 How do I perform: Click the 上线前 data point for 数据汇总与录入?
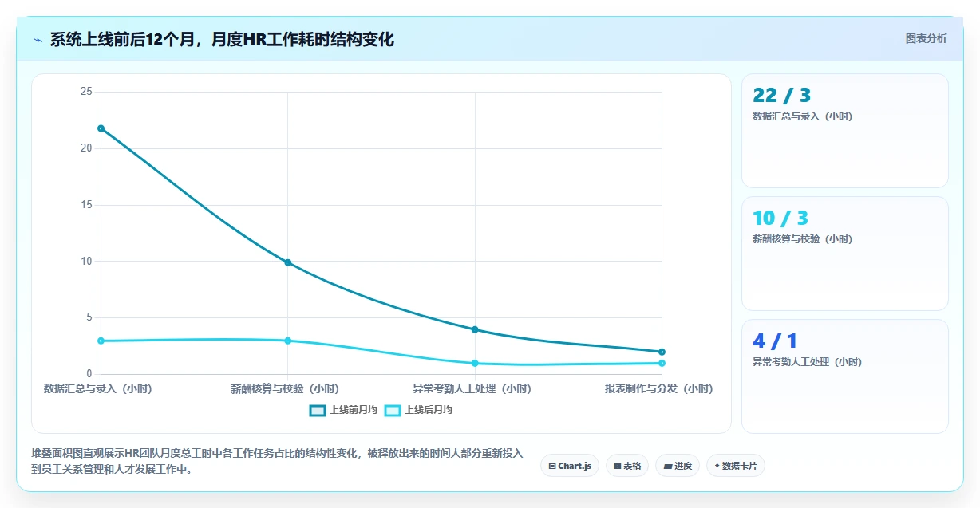101,128
